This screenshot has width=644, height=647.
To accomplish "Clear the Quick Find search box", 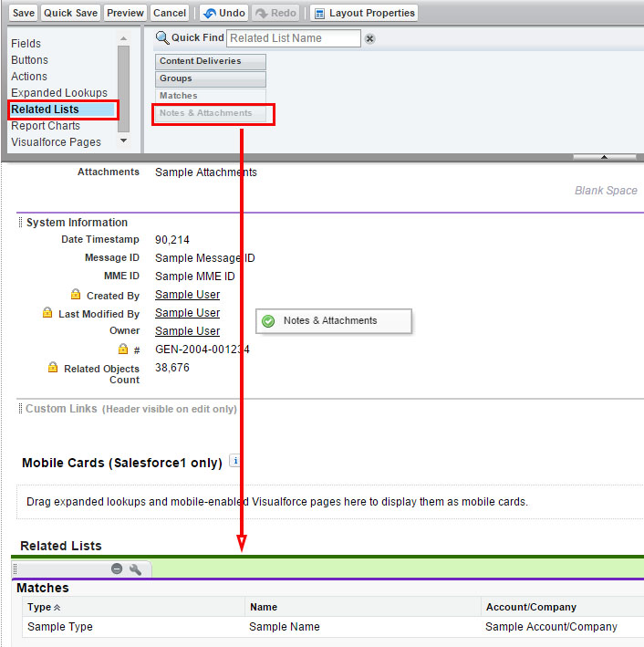I will [369, 38].
